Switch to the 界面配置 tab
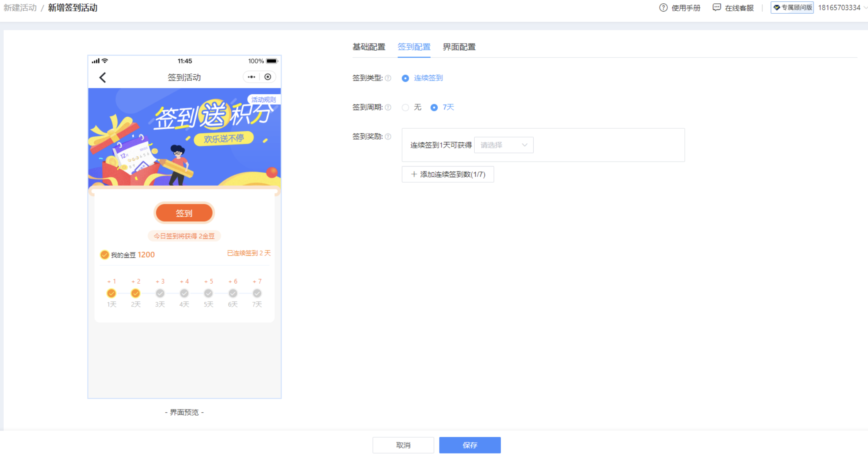This screenshot has height=456, width=868. (459, 47)
